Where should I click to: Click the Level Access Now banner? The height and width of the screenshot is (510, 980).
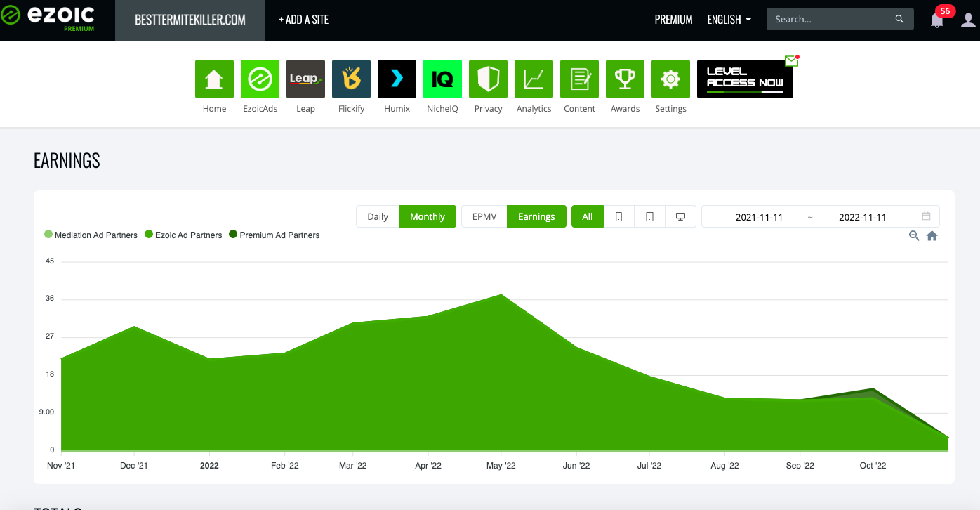coord(745,79)
